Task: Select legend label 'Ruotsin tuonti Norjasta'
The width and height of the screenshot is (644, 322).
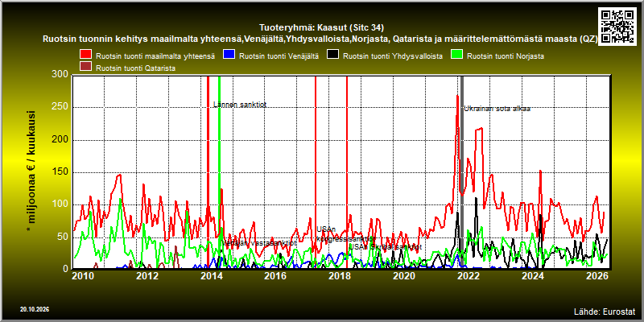Action: click(x=506, y=56)
